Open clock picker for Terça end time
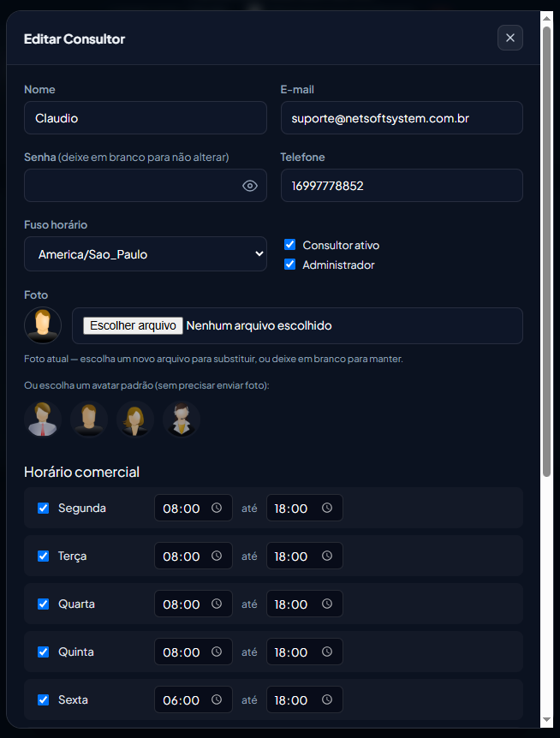The width and height of the screenshot is (560, 738). pyautogui.click(x=327, y=556)
